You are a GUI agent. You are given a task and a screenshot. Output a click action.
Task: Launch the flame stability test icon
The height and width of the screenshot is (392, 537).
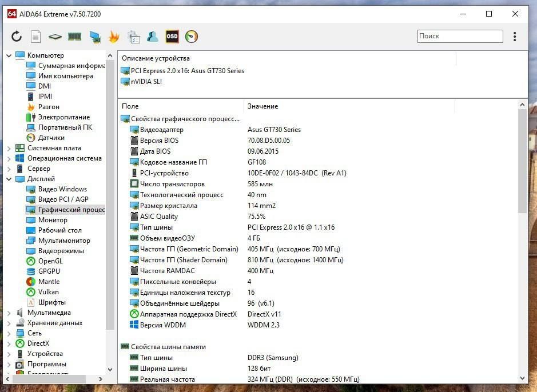click(114, 36)
